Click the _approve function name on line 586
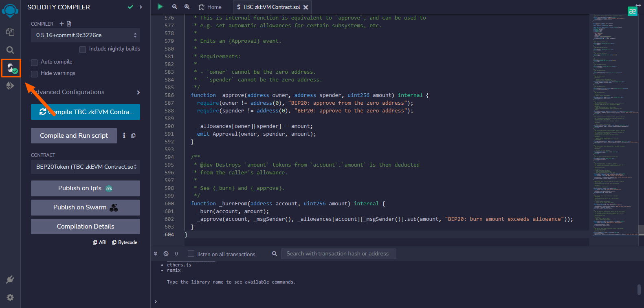644x308 pixels. (232, 95)
